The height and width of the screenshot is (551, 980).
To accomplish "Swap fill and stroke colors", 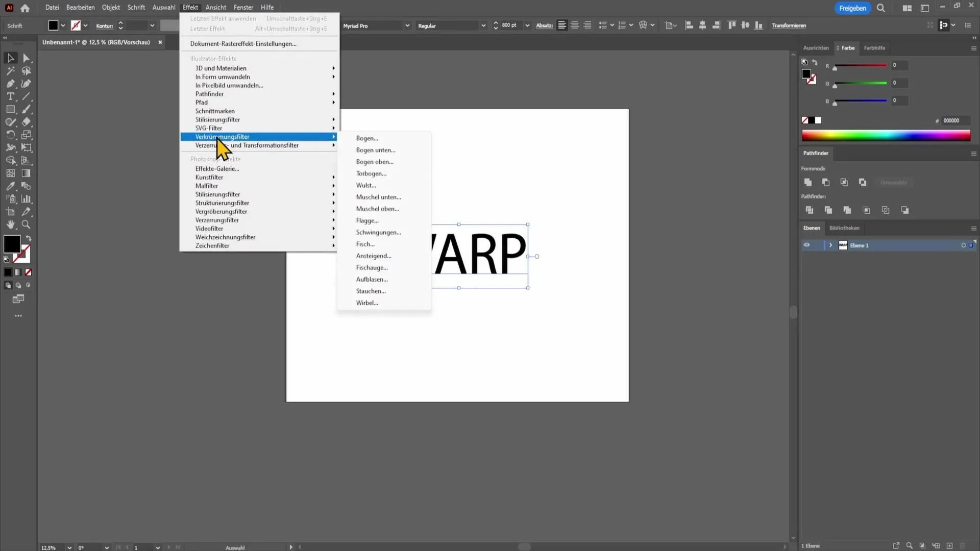I will click(29, 238).
